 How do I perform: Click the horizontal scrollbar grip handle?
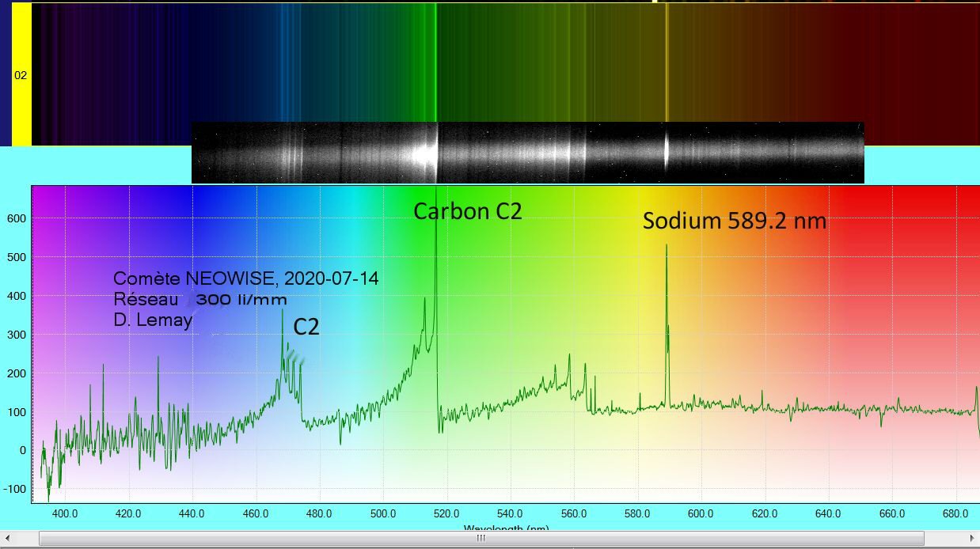[481, 539]
